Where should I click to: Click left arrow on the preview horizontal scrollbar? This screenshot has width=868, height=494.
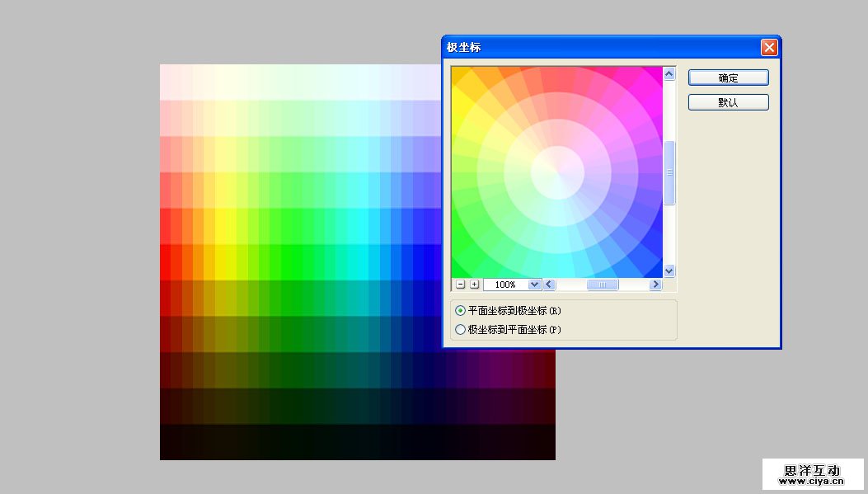[x=549, y=284]
